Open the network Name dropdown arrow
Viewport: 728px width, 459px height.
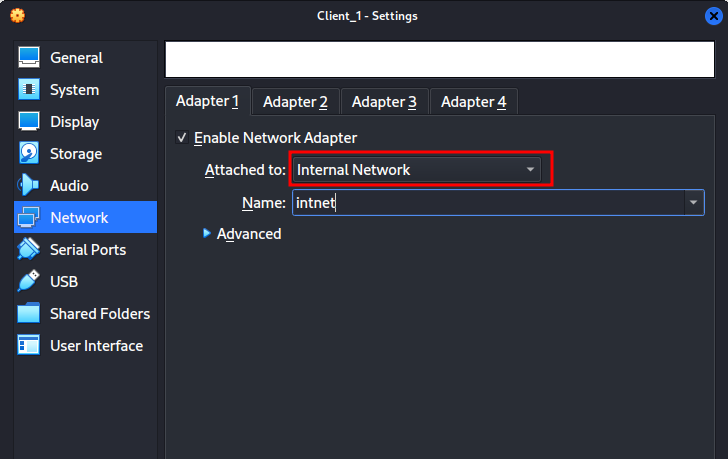pyautogui.click(x=694, y=202)
